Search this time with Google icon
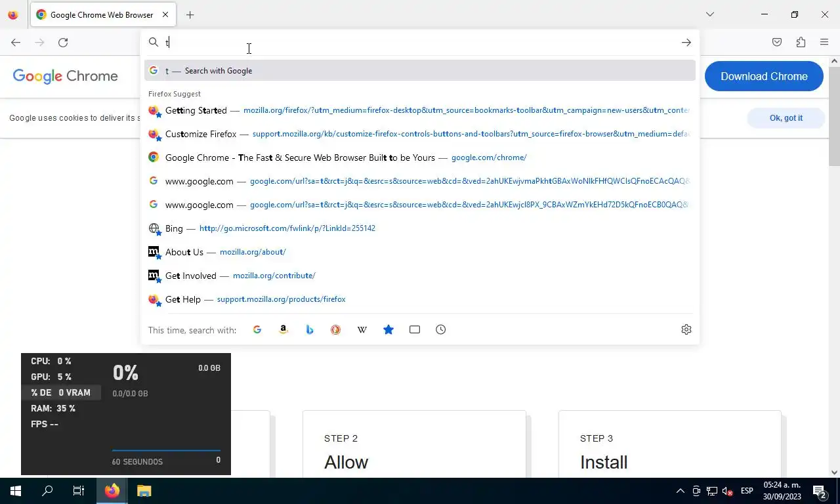Image resolution: width=840 pixels, height=504 pixels. click(x=257, y=329)
